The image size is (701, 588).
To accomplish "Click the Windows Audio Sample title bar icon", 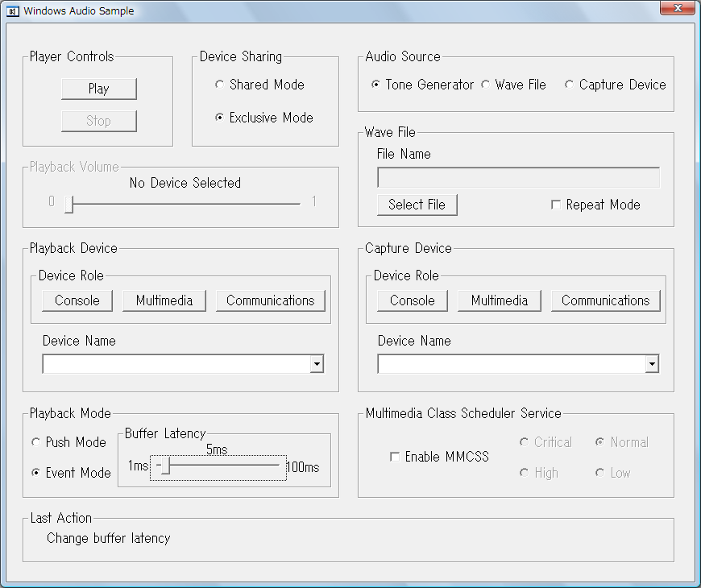I will [x=13, y=11].
